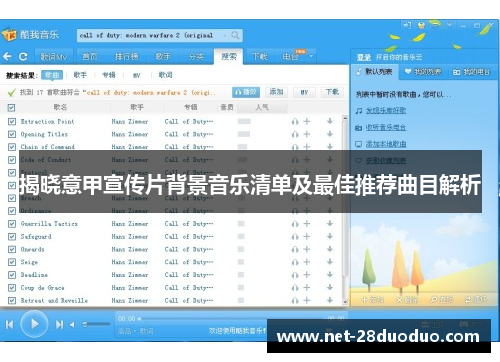
Task: Listen to Seige via headphone icon
Action: click(295, 262)
